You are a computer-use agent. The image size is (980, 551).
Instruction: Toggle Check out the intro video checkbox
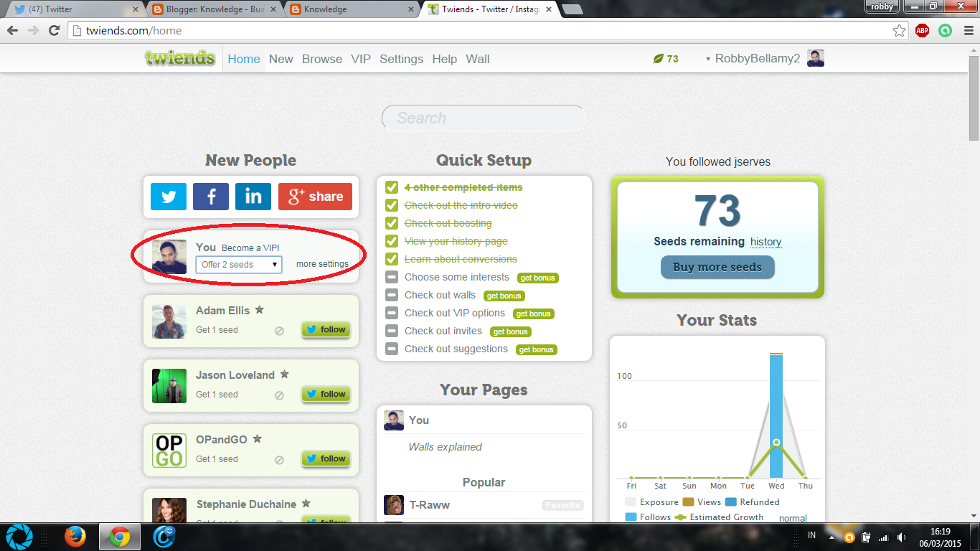392,205
